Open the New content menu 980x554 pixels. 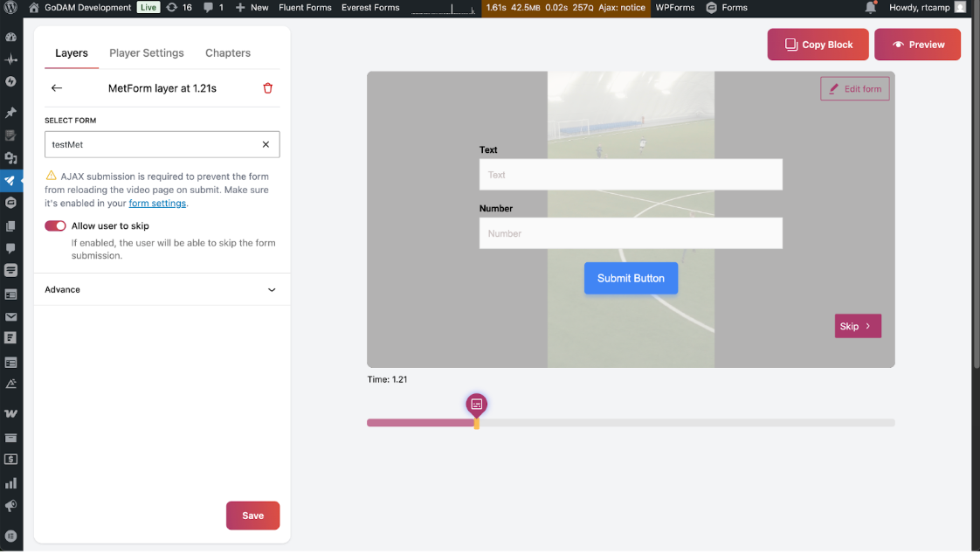coord(252,8)
